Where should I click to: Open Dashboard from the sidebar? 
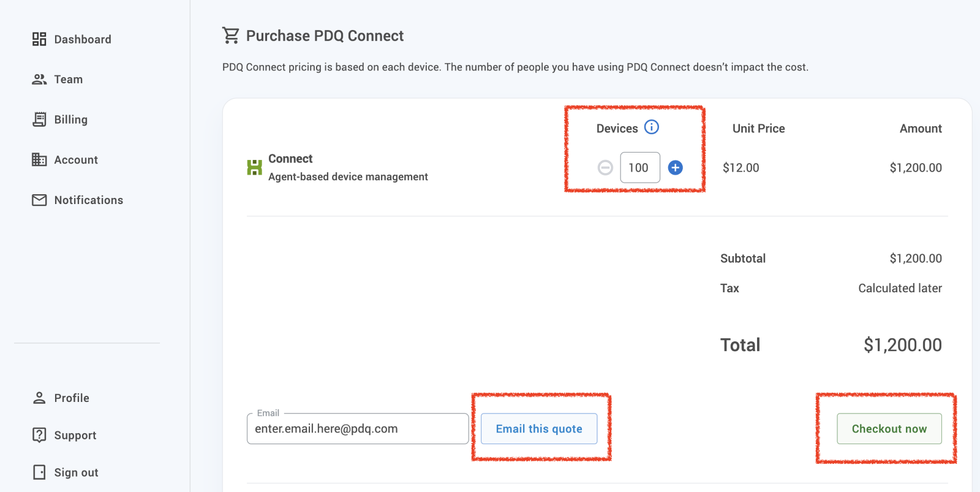tap(83, 39)
